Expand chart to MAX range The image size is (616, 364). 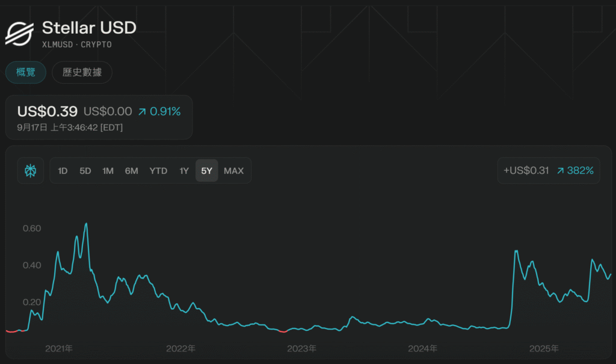pyautogui.click(x=233, y=171)
